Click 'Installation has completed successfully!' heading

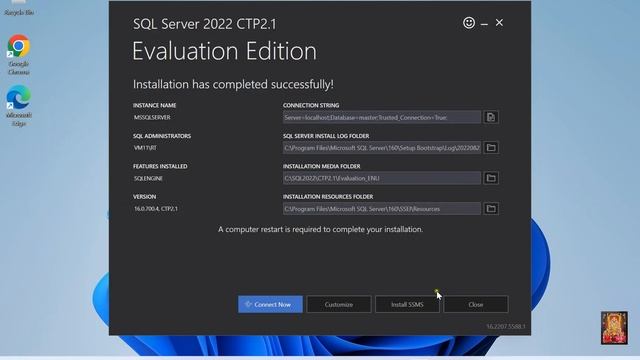pos(233,84)
